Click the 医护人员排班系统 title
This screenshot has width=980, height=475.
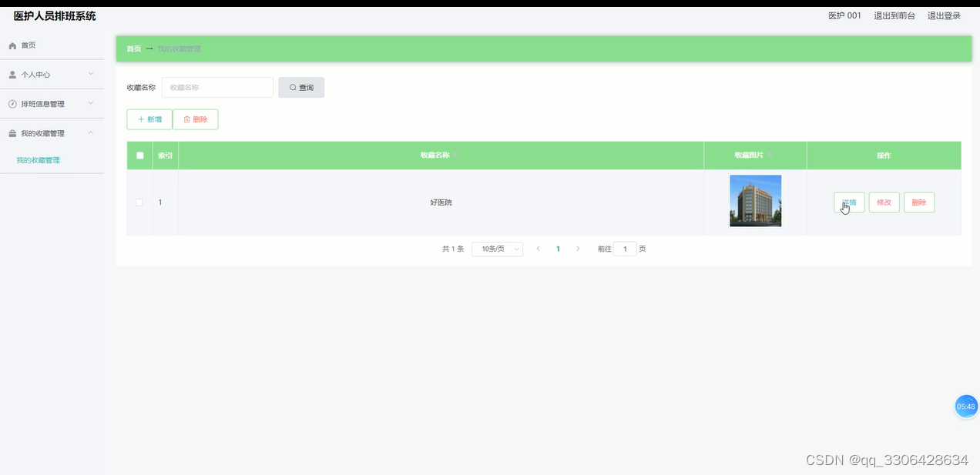55,15
